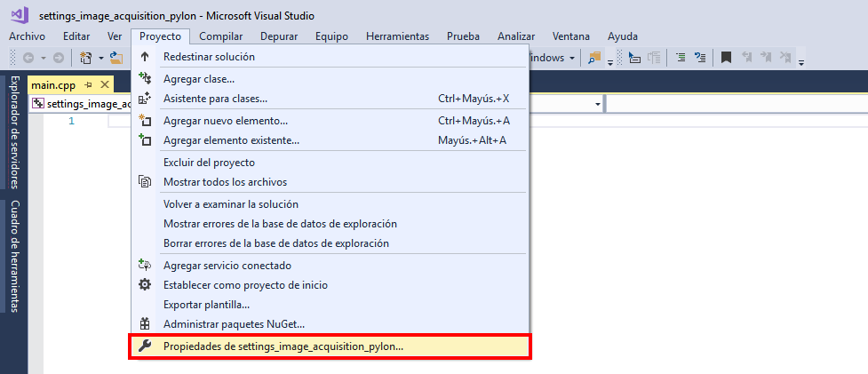Image resolution: width=868 pixels, height=374 pixels.
Task: Click the Open File folder icon
Action: tap(115, 58)
